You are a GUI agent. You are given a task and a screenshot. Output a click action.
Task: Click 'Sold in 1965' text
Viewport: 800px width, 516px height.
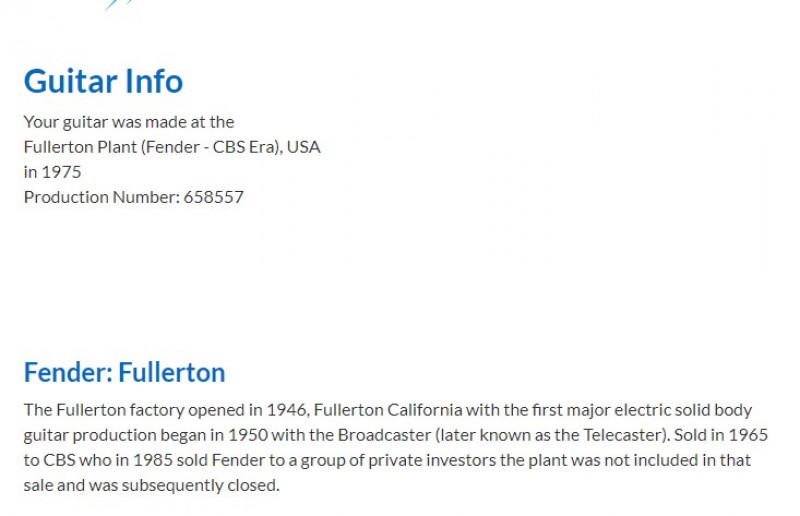pyautogui.click(x=720, y=435)
